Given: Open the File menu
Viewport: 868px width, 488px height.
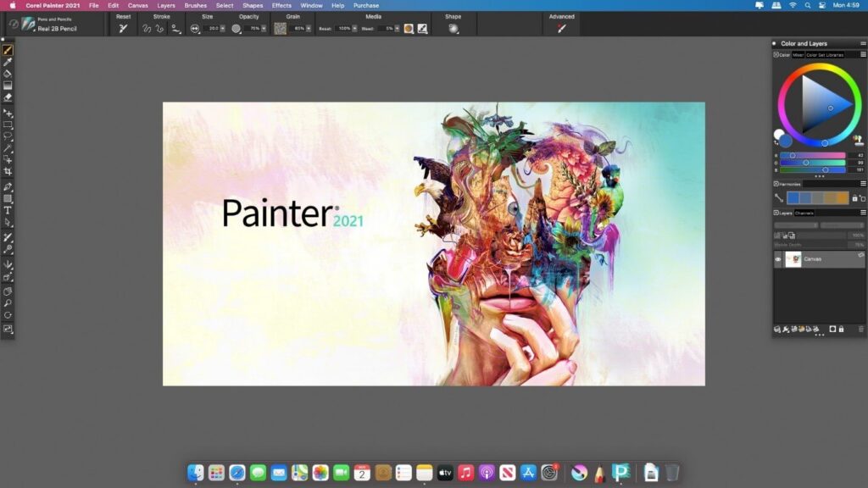Looking at the screenshot, I should (93, 6).
